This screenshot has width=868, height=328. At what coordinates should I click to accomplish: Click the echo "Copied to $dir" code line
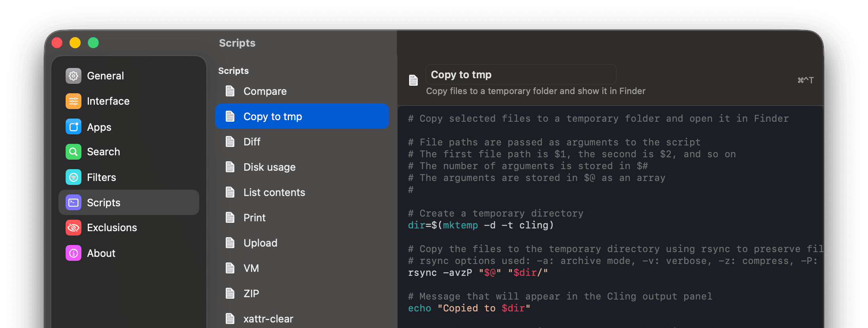469,308
